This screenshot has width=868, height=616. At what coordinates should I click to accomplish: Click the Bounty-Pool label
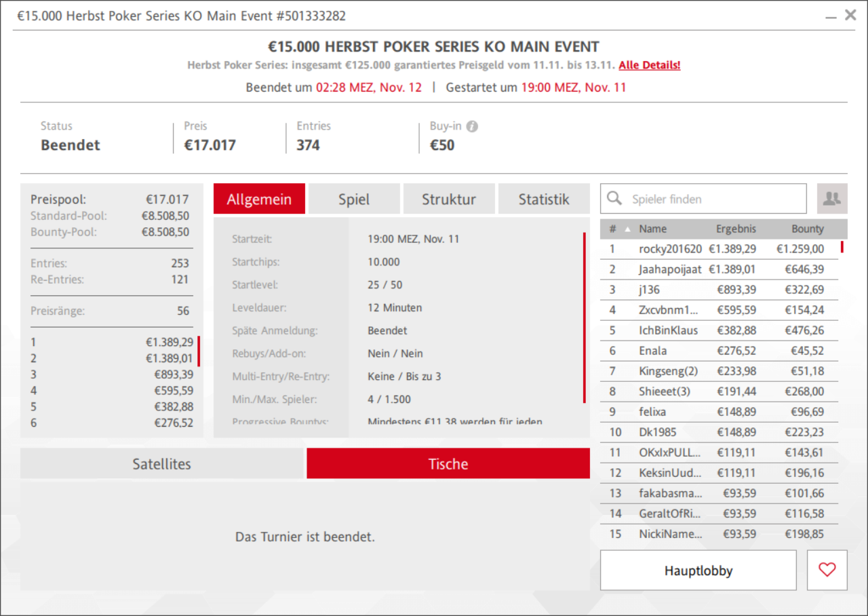[x=64, y=232]
